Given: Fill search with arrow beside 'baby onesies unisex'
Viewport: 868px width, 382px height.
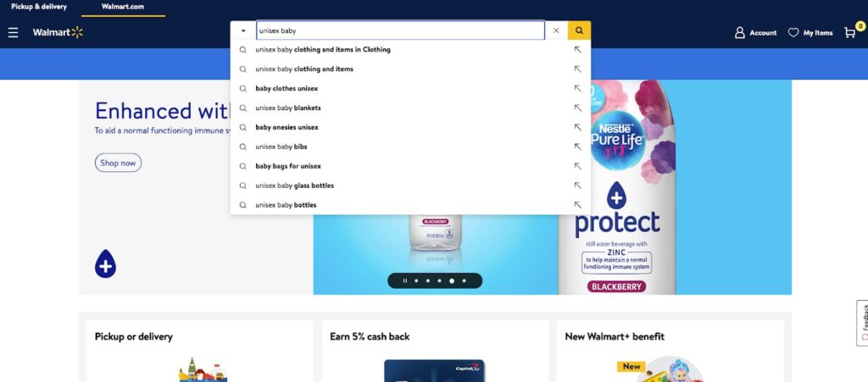Looking at the screenshot, I should click(577, 127).
